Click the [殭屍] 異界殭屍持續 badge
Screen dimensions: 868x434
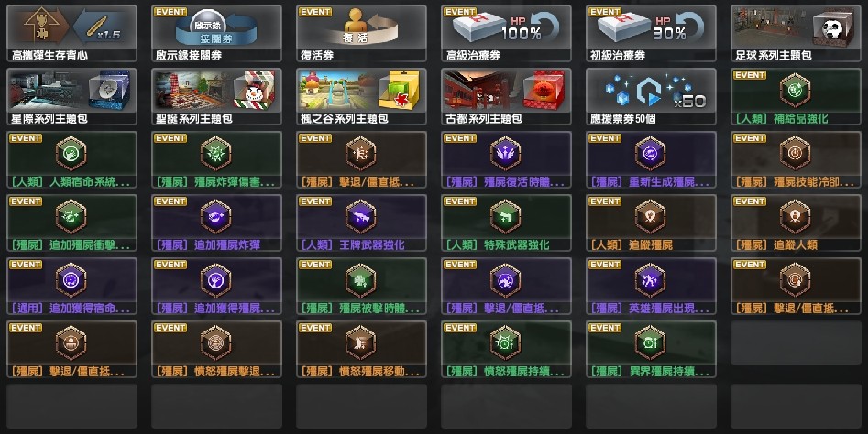[x=651, y=349]
